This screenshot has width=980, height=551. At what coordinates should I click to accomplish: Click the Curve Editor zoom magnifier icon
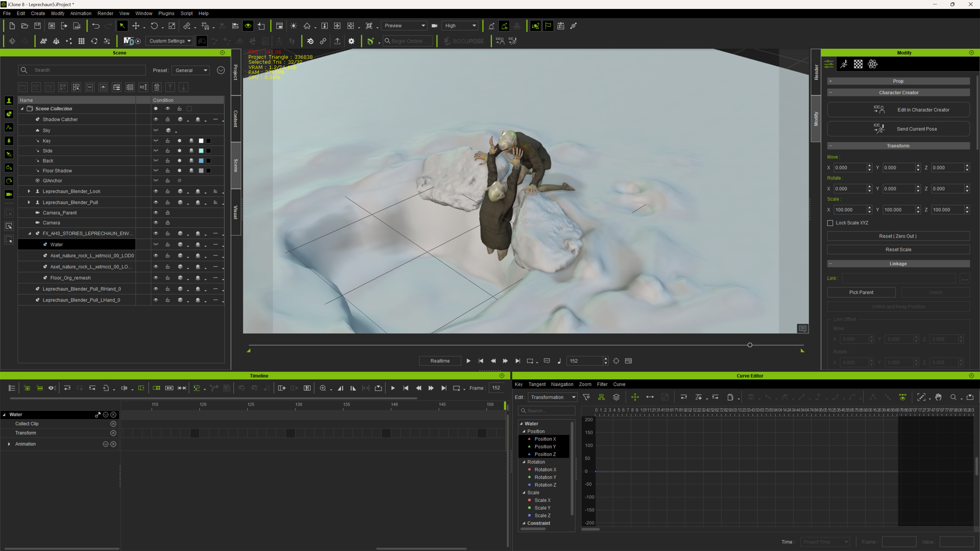(953, 397)
